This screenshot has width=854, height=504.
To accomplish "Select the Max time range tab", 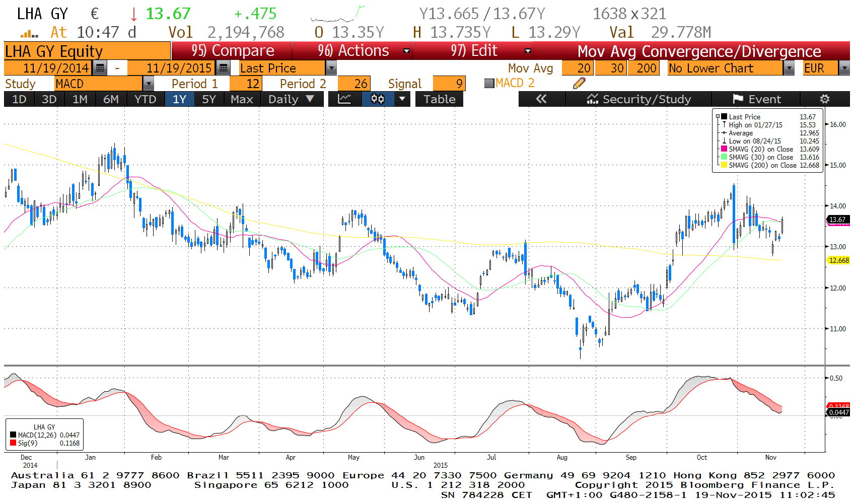I will (242, 99).
